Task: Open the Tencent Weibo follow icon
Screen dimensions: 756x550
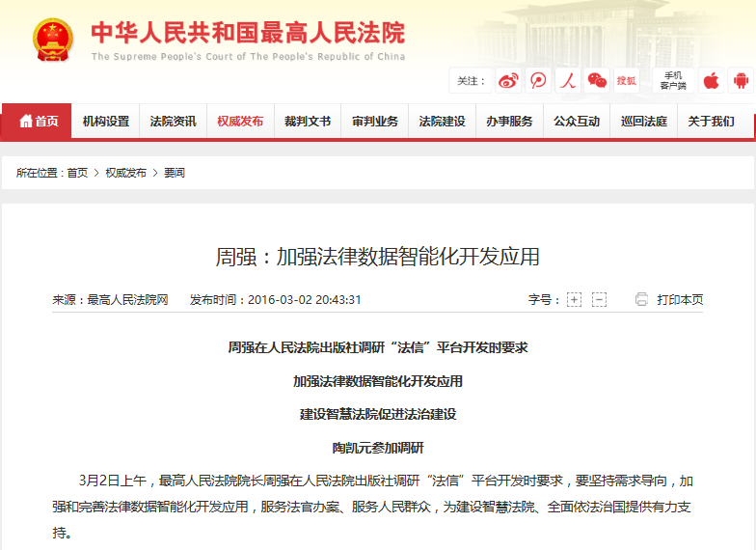Action: click(538, 80)
